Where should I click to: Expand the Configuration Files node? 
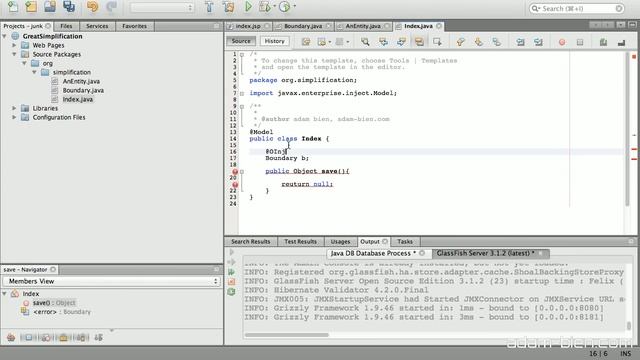click(14, 117)
